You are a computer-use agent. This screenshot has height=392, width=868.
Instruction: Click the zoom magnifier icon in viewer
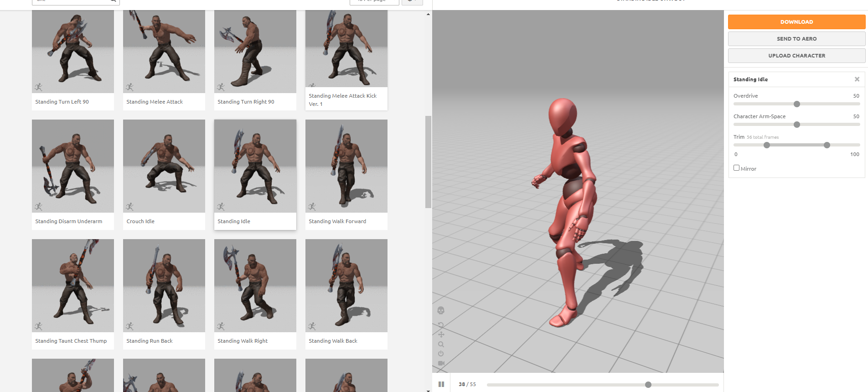[x=441, y=344]
